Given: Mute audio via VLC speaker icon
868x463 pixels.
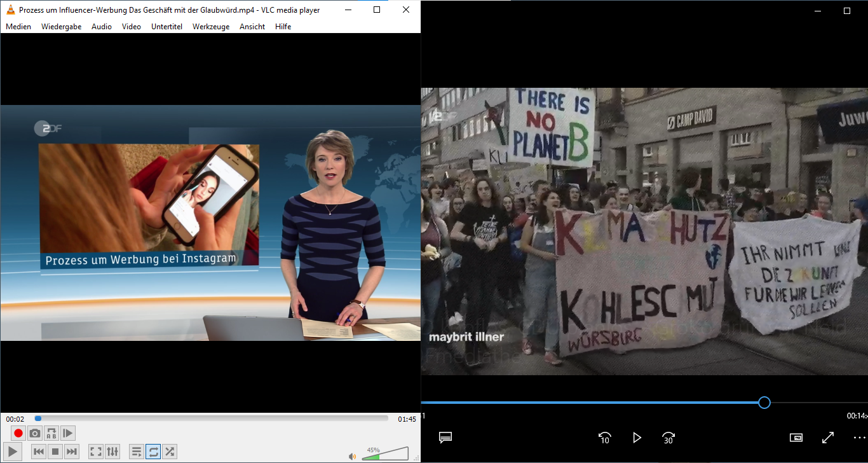Looking at the screenshot, I should tap(352, 456).
